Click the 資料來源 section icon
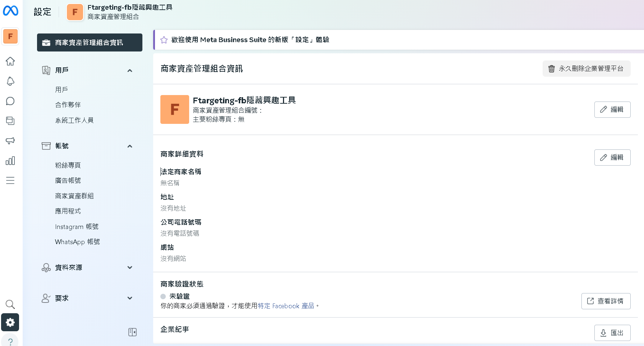This screenshot has height=346, width=644. [x=46, y=268]
